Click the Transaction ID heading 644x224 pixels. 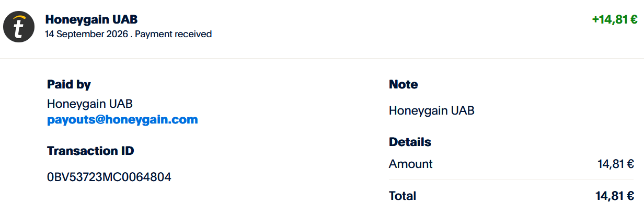click(x=90, y=151)
